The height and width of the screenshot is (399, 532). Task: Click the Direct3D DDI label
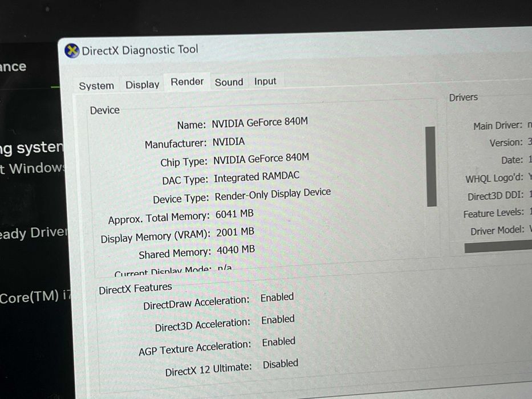[x=496, y=196]
